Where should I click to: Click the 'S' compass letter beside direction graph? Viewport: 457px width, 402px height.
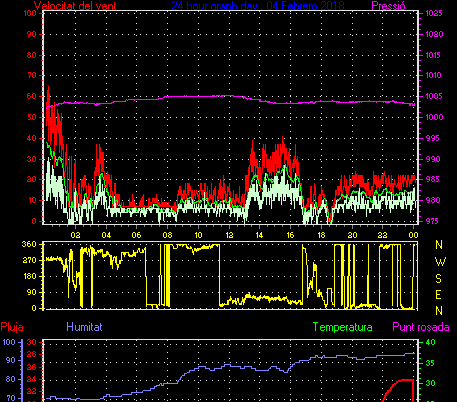[x=439, y=278]
